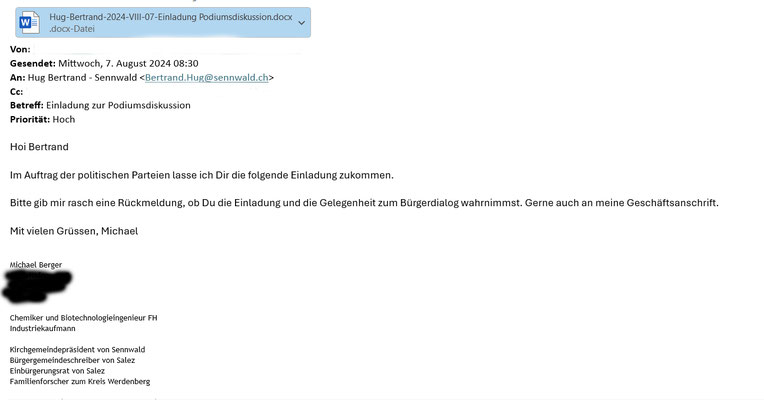
Task: Expand the attachment dropdown chevron
Action: [302, 23]
